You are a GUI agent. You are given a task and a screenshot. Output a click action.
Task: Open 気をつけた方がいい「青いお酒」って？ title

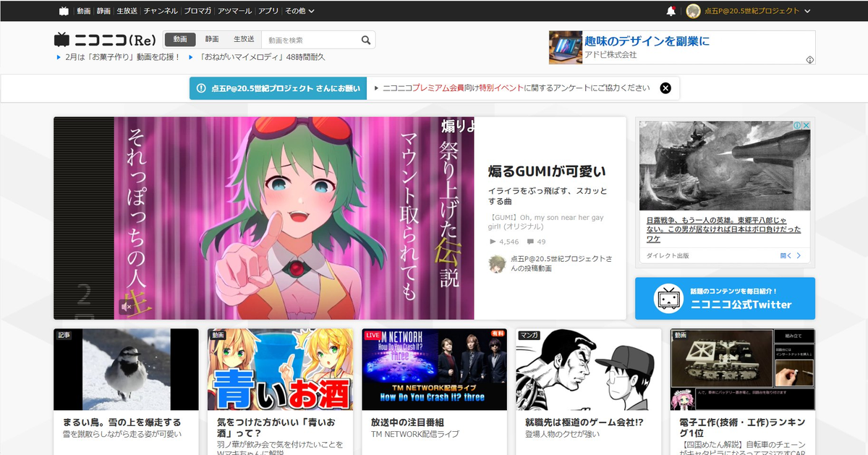pyautogui.click(x=275, y=428)
